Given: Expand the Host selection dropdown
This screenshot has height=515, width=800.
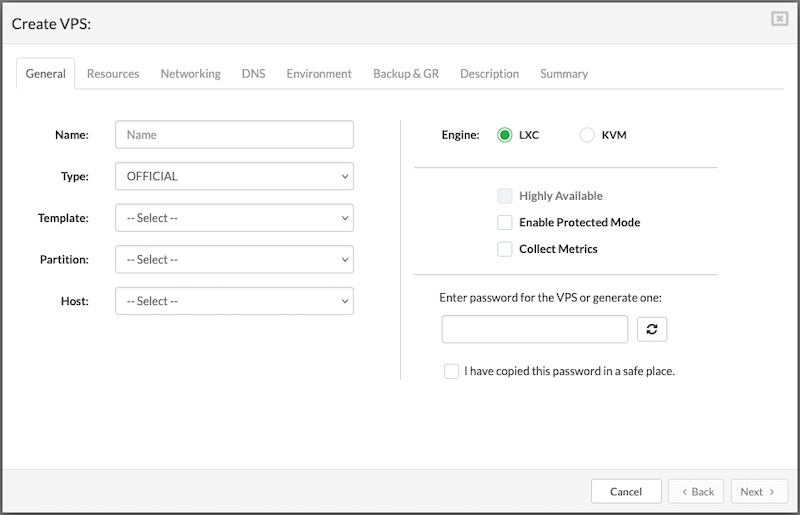Looking at the screenshot, I should pos(234,301).
